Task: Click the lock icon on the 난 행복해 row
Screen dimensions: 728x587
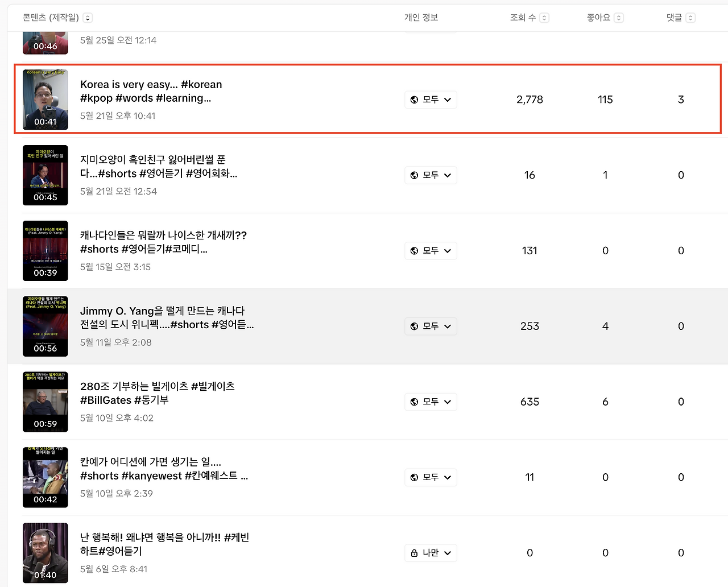Action: click(414, 553)
